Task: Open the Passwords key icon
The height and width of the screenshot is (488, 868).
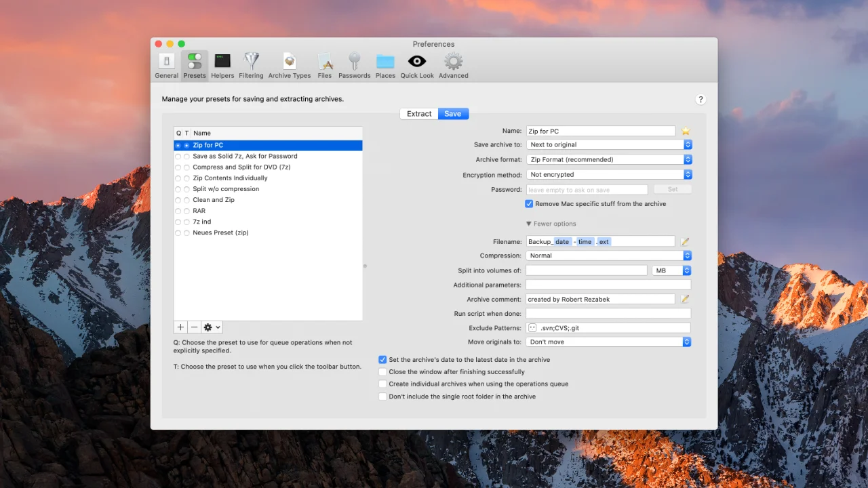Action: tap(355, 65)
